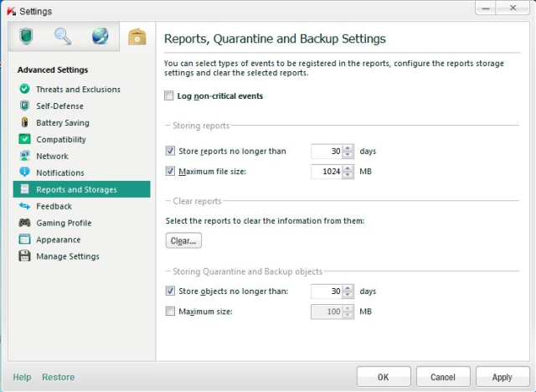Click the Battery Saving icon
This screenshot has width=536, height=392.
[x=24, y=122]
